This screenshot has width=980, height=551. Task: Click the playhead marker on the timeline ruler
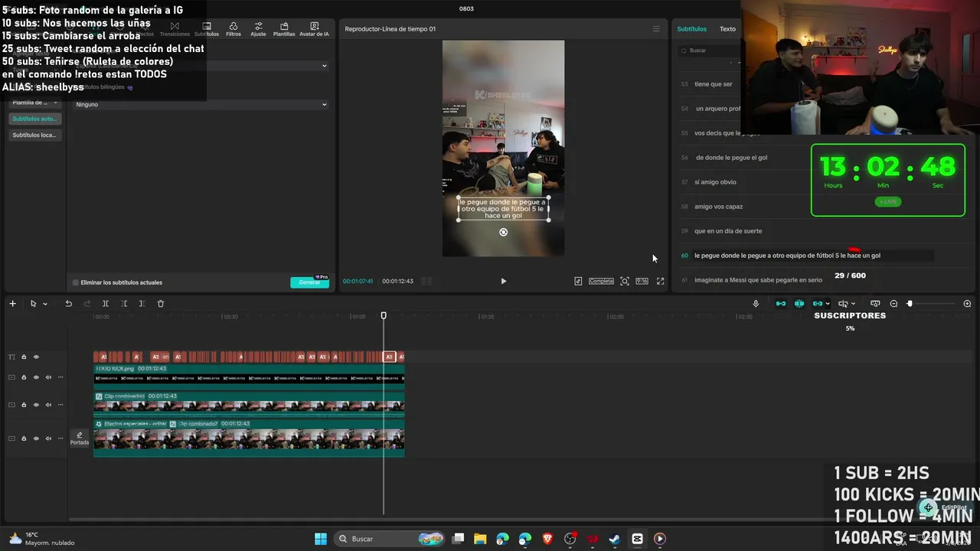[x=384, y=315]
